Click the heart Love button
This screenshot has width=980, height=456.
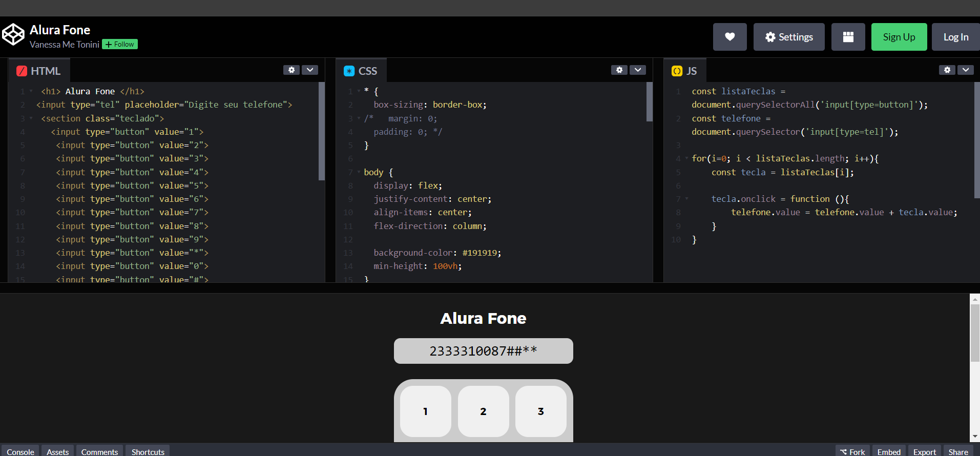point(729,37)
